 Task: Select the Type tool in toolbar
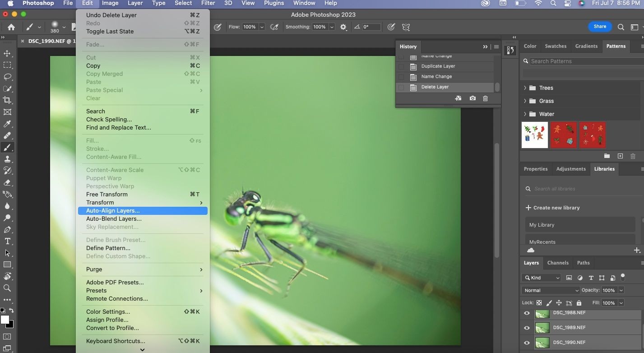pyautogui.click(x=7, y=241)
